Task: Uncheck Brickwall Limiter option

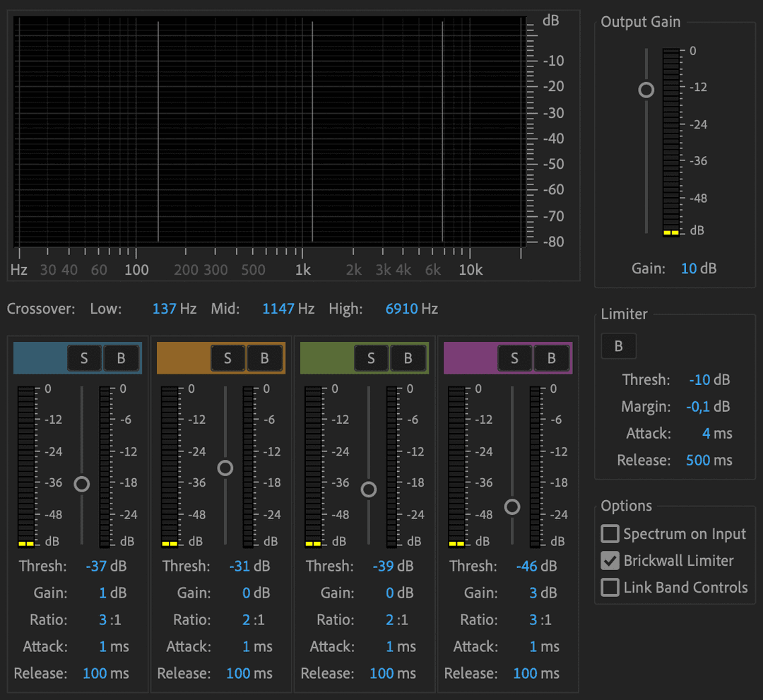Action: coord(610,560)
